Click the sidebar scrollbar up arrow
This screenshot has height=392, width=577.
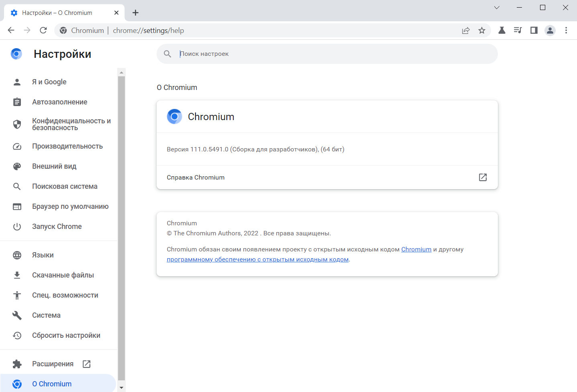(x=121, y=73)
